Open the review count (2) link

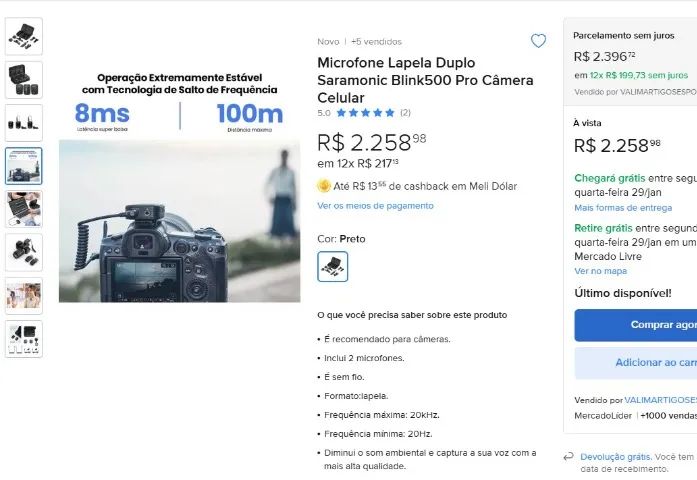pyautogui.click(x=405, y=112)
